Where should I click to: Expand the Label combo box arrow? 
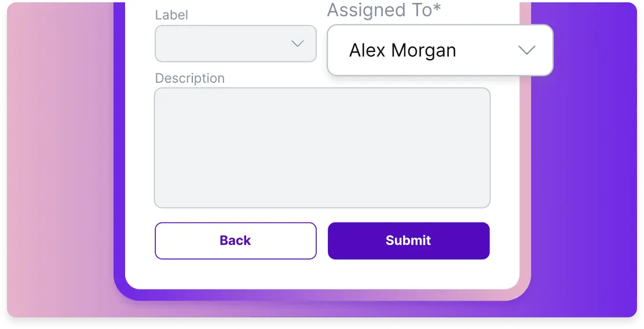[298, 43]
